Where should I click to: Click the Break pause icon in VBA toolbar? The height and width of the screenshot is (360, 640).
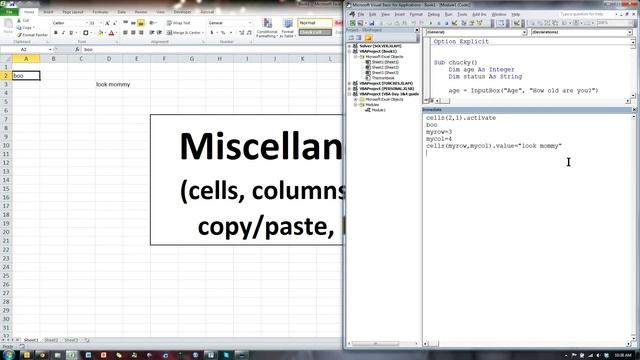point(438,23)
